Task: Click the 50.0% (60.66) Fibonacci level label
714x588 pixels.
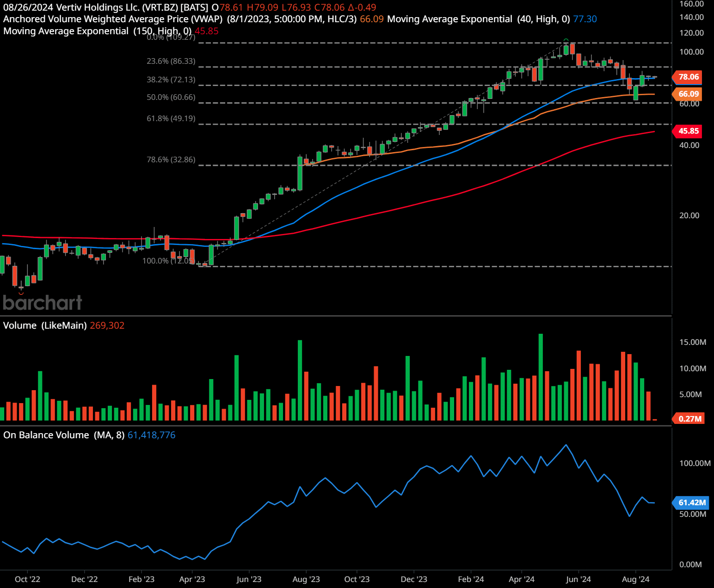Action: [171, 97]
